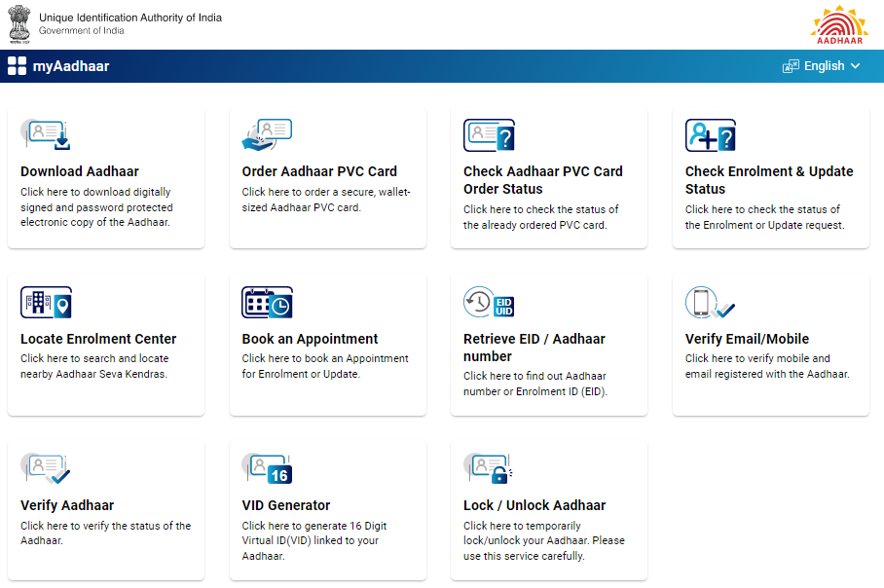Open the Verify Email/Mobile heading
Viewport: 884px width, 588px height.
tap(747, 339)
